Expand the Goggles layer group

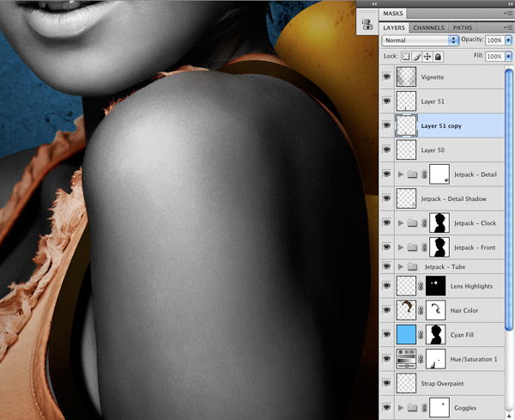[x=401, y=407]
